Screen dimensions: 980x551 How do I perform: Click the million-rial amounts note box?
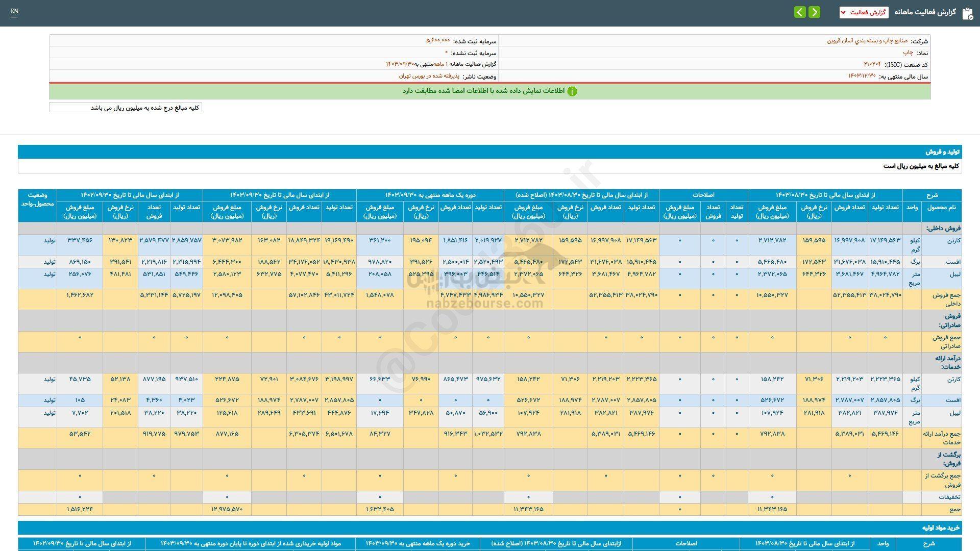[126, 108]
